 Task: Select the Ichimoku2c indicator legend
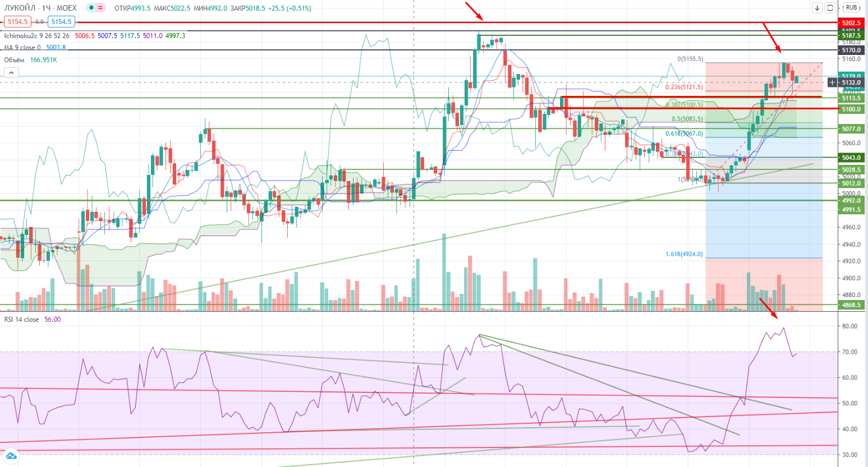[36, 35]
